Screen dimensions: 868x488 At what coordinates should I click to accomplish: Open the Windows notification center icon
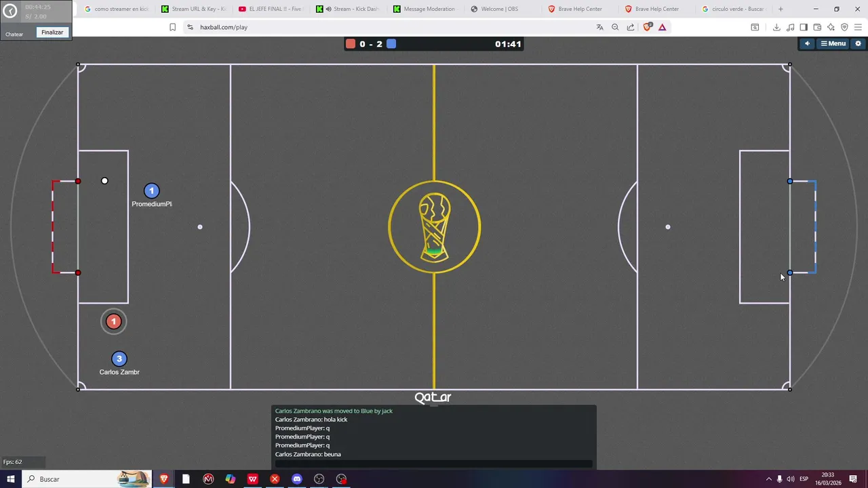(853, 479)
